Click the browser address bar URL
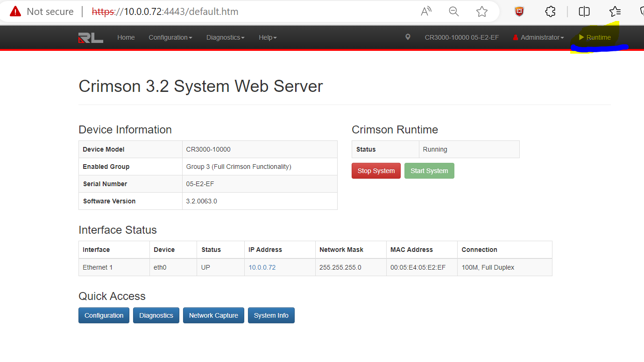The width and height of the screenshot is (644, 362). [x=165, y=11]
